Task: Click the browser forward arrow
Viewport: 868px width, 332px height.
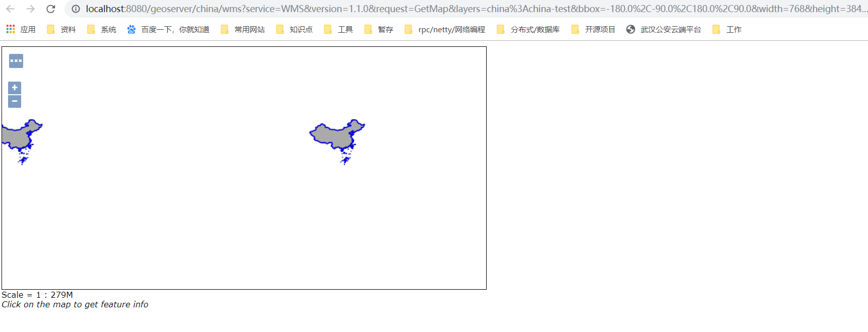Action: [x=30, y=9]
